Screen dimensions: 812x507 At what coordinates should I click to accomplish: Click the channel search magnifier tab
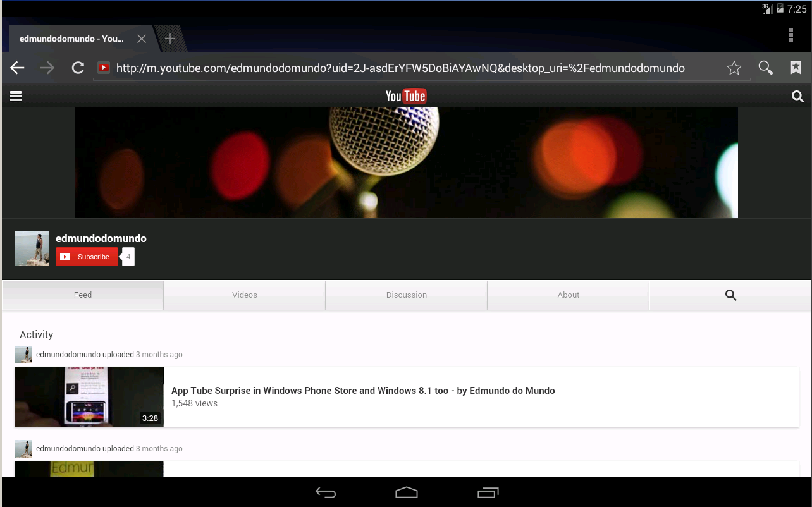tap(730, 295)
